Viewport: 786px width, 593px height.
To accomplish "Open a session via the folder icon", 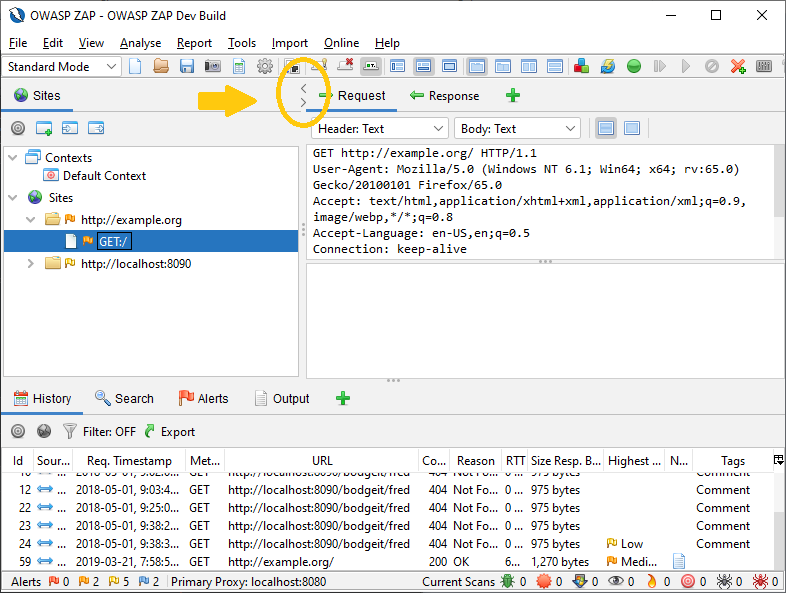I will tap(161, 67).
